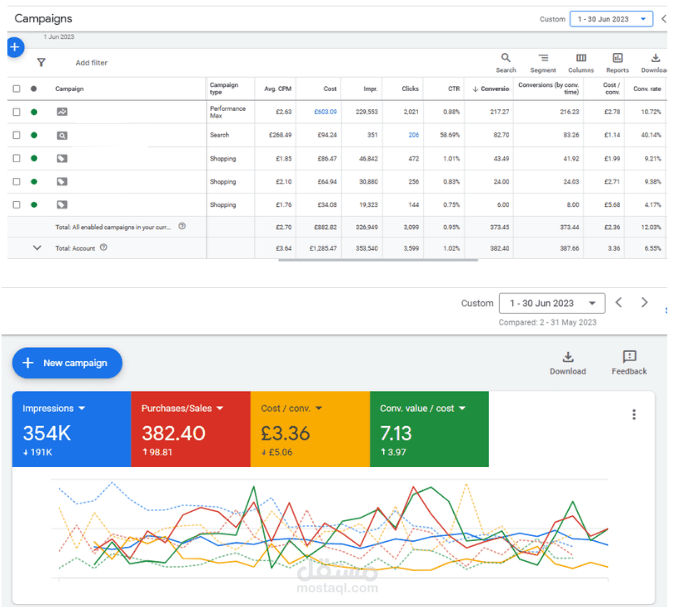Open the Reports tool
Screen dimensions: 675x607
click(618, 63)
